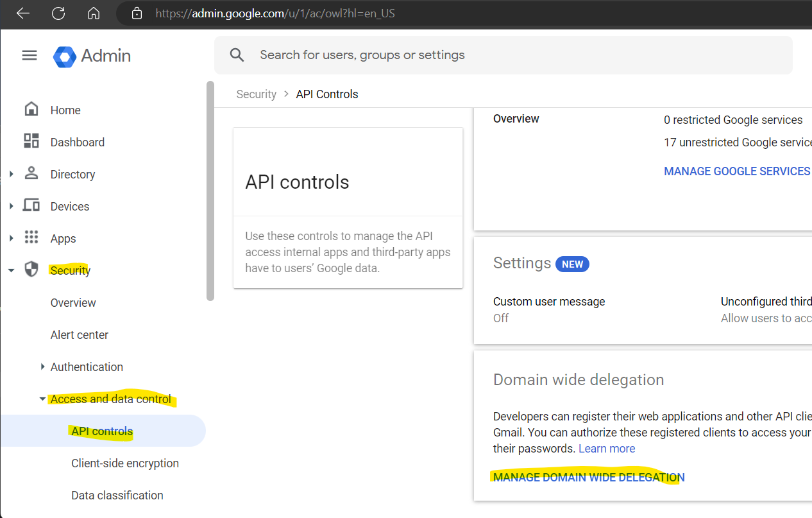Select the Home house icon in sidebar
Image resolution: width=812 pixels, height=518 pixels.
[x=31, y=109]
